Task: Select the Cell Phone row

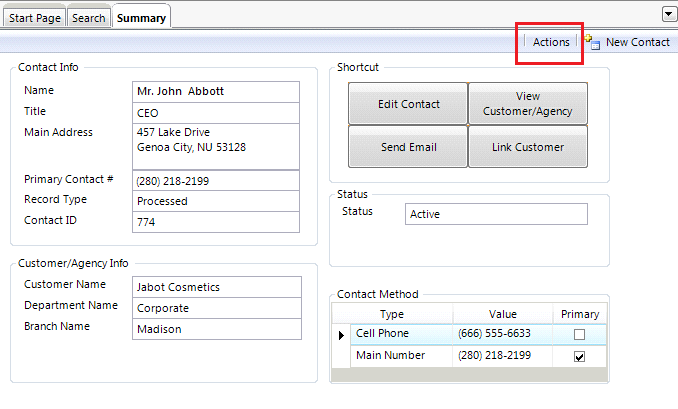Action: click(x=469, y=334)
